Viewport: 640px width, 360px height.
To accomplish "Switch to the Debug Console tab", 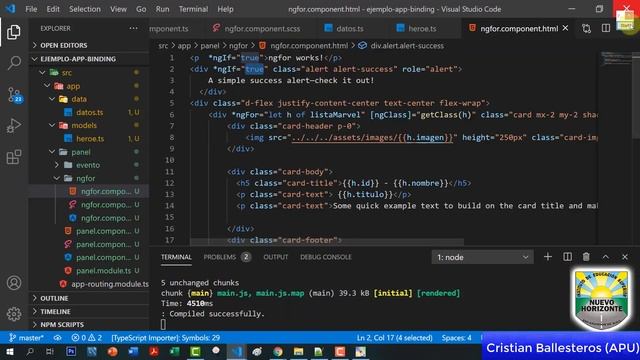I will pos(326,257).
